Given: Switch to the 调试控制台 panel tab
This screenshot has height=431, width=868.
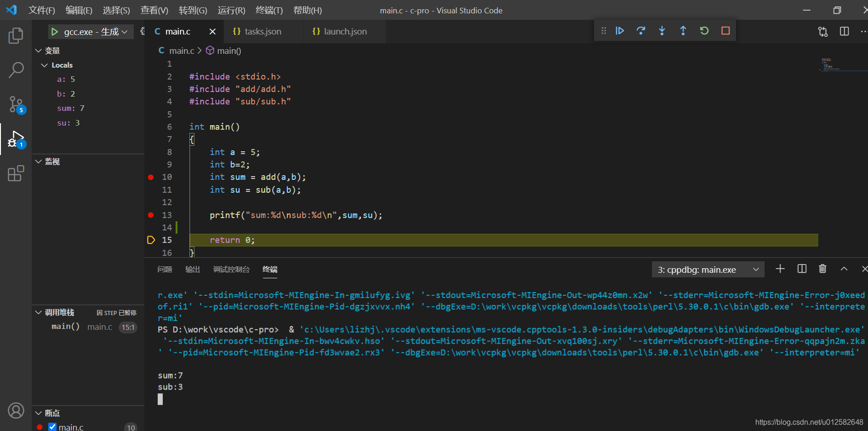Looking at the screenshot, I should [x=232, y=269].
